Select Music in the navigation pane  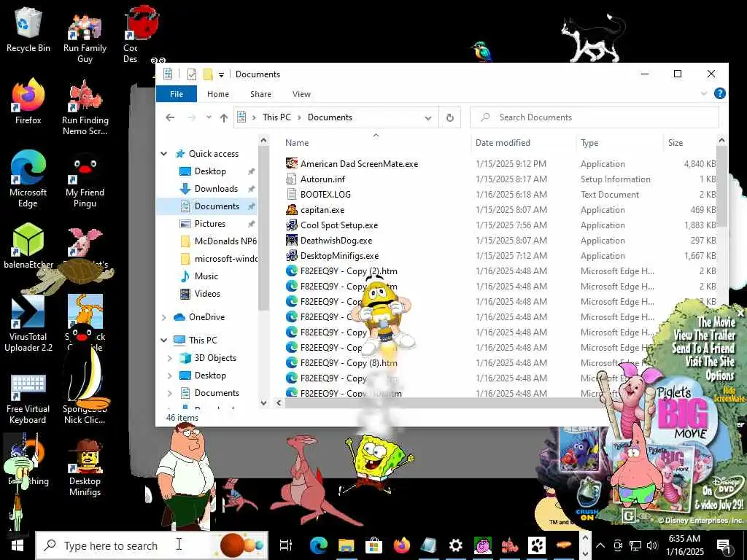coord(206,276)
